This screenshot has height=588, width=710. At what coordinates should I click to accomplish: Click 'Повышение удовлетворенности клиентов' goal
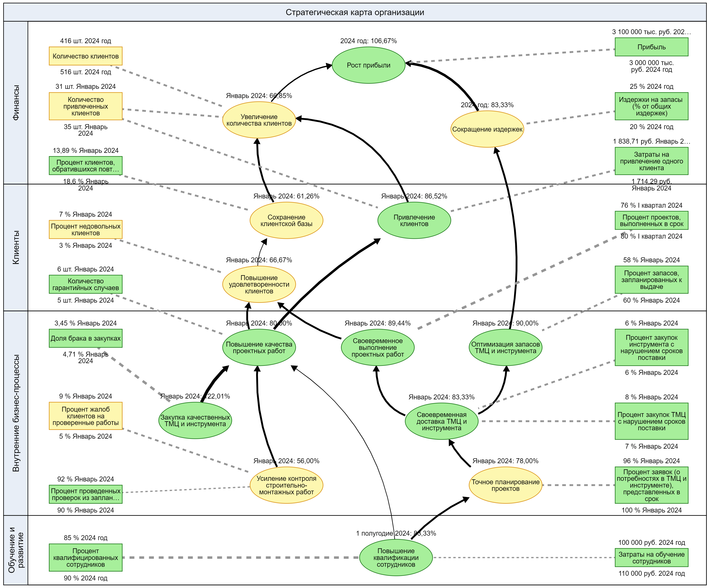tap(259, 284)
